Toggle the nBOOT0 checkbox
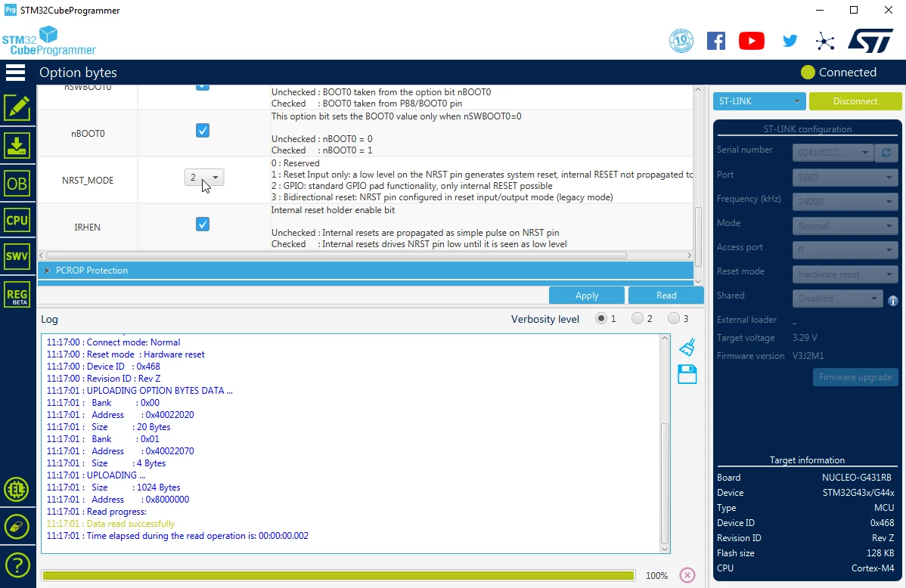Image resolution: width=906 pixels, height=588 pixels. (202, 131)
